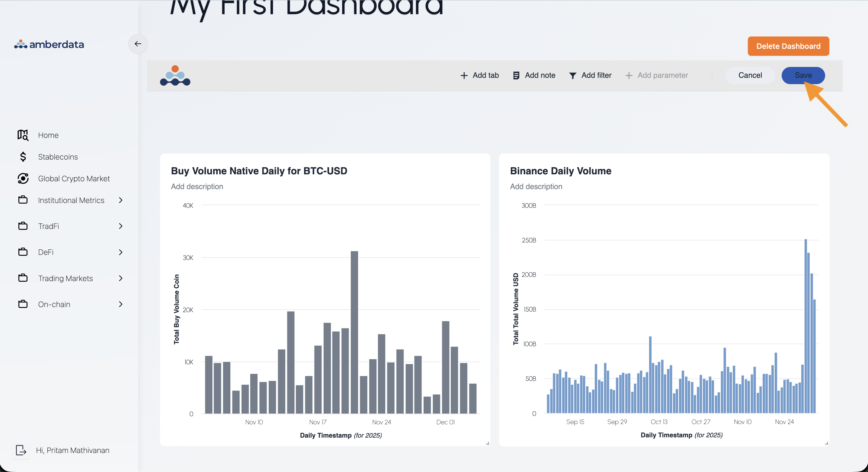
Task: Open Home via map search icon
Action: point(23,135)
